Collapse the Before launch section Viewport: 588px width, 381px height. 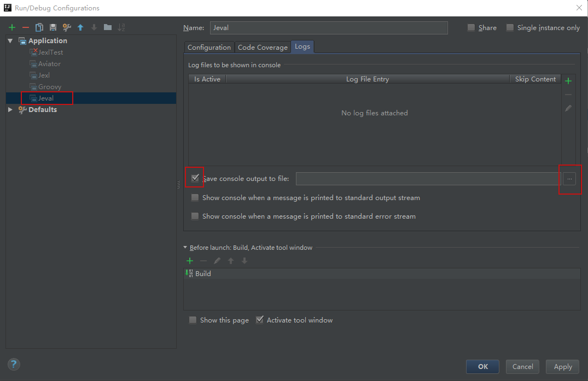point(187,248)
